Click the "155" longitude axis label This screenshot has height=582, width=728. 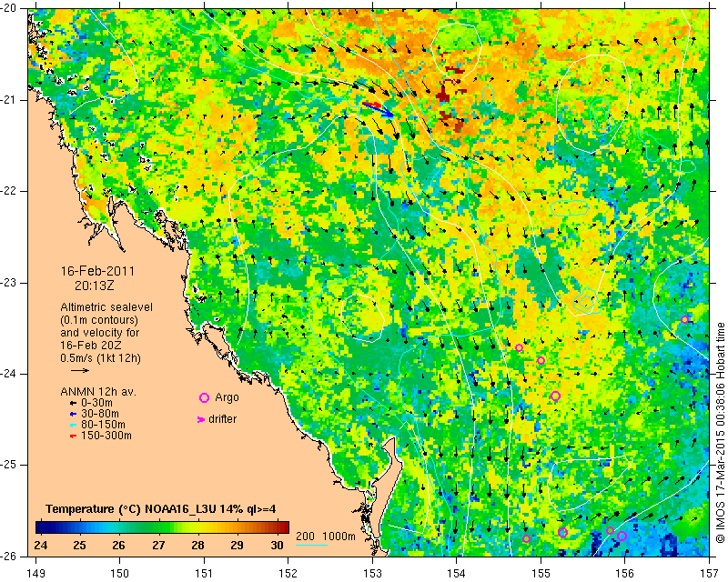tap(541, 573)
